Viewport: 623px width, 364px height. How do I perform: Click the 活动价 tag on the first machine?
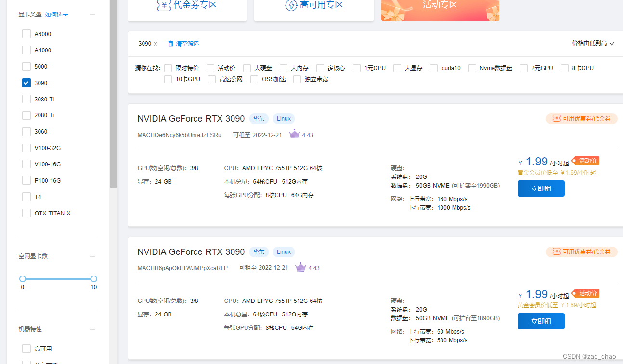point(586,161)
